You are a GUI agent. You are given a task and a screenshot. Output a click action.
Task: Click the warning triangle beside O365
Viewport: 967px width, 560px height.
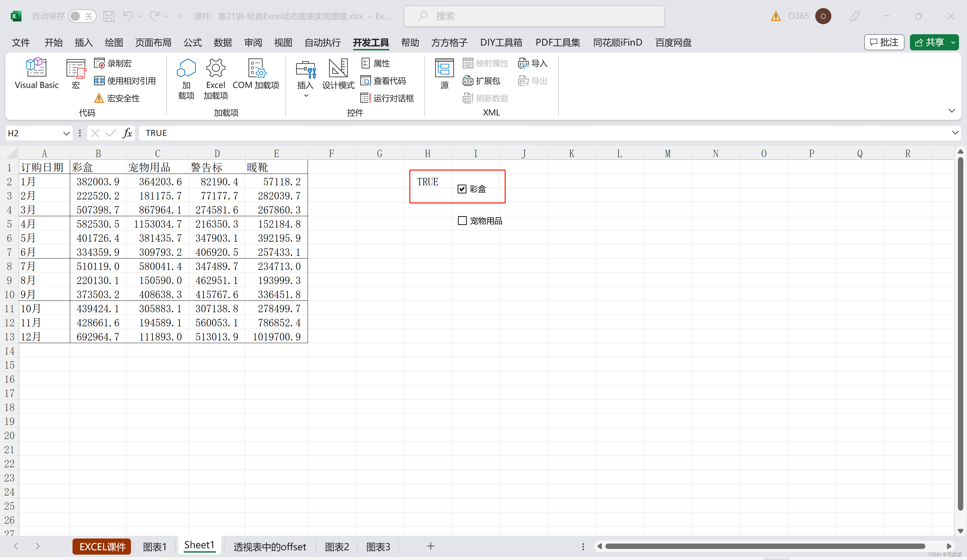tap(776, 16)
